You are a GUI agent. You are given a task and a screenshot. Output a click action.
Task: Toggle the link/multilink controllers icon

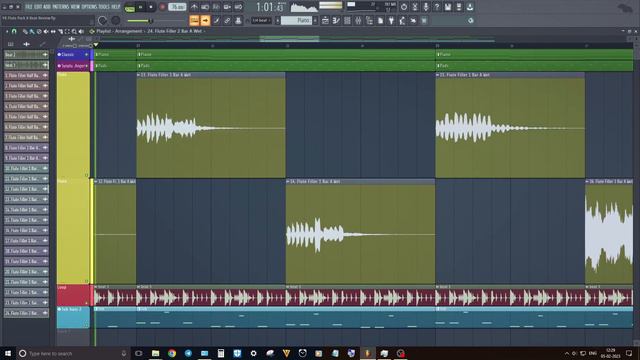[227, 20]
